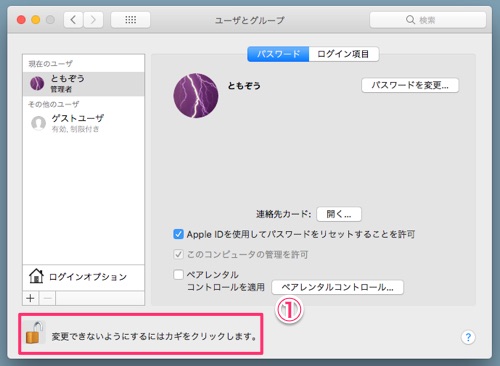Image resolution: width=500 pixels, height=366 pixels.
Task: Show all preferences grid button
Action: click(x=130, y=20)
